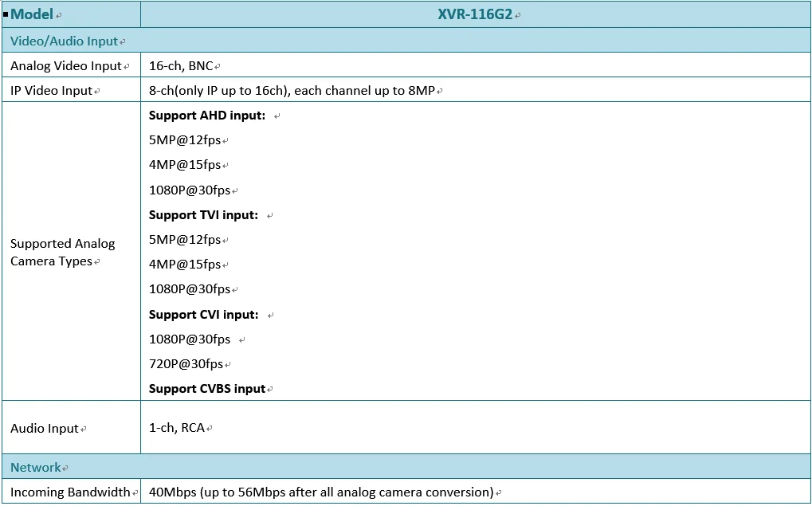Select '1080P@30fps' under Support TVI input
Image resolution: width=812 pixels, height=506 pixels.
(190, 289)
